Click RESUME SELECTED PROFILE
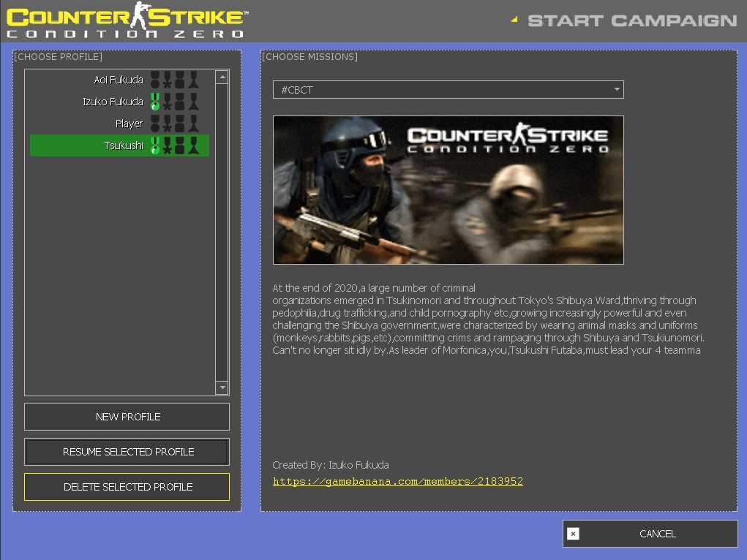The height and width of the screenshot is (560, 747). (x=127, y=452)
